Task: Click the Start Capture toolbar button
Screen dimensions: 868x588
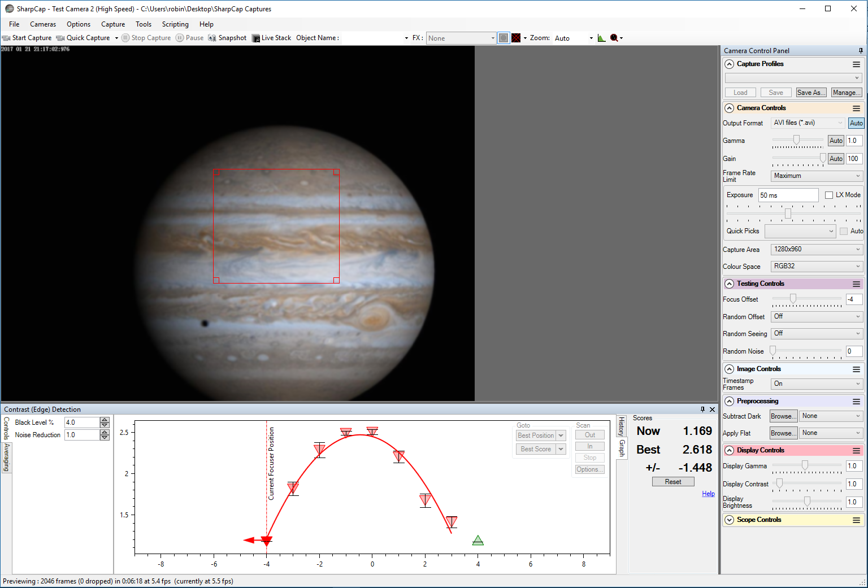Action: tap(27, 38)
